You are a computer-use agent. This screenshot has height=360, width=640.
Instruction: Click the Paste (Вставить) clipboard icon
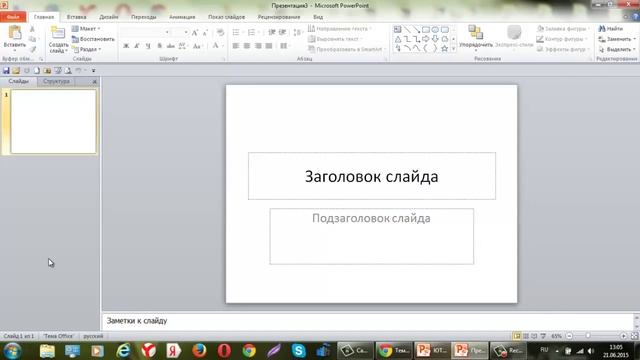[x=15, y=33]
